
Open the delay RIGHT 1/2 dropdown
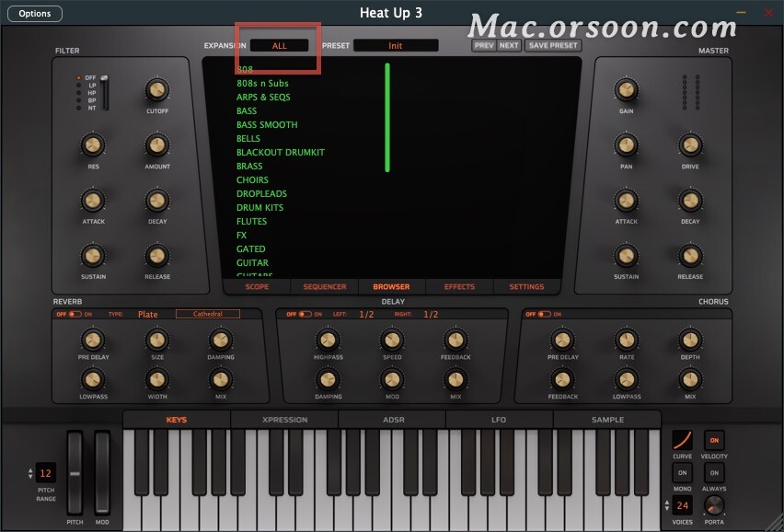point(431,315)
